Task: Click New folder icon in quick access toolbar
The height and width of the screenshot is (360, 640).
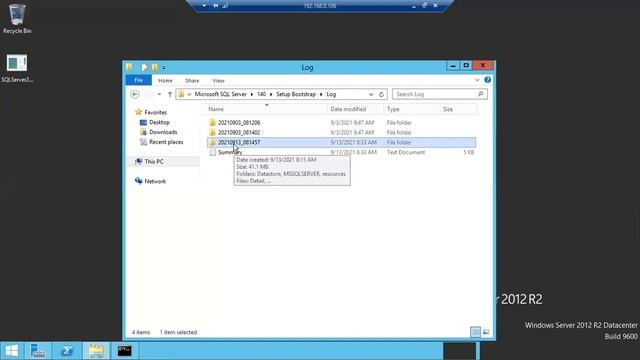Action: click(x=155, y=67)
